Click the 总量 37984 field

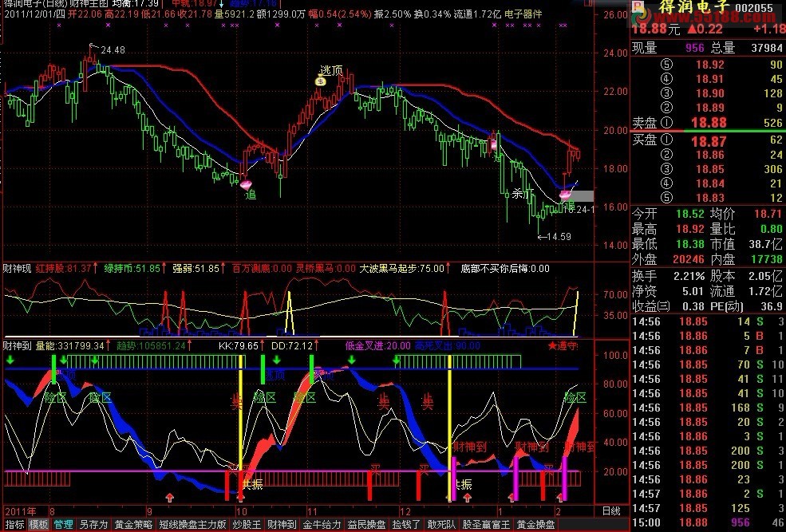[x=747, y=48]
